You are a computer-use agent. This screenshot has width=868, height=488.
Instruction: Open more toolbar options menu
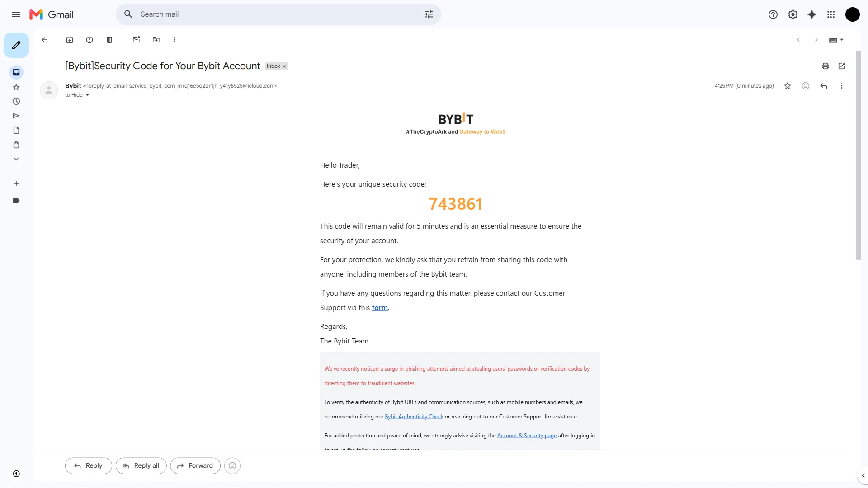[175, 40]
